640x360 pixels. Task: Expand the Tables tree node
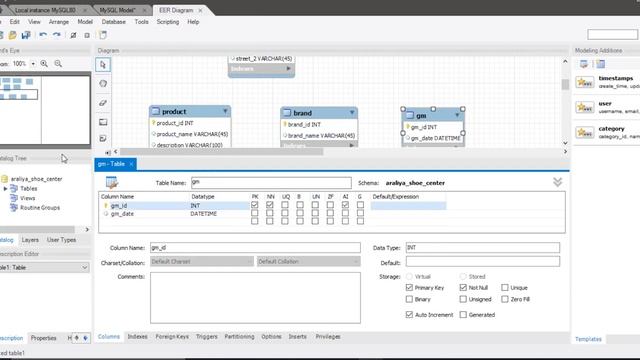pyautogui.click(x=5, y=189)
